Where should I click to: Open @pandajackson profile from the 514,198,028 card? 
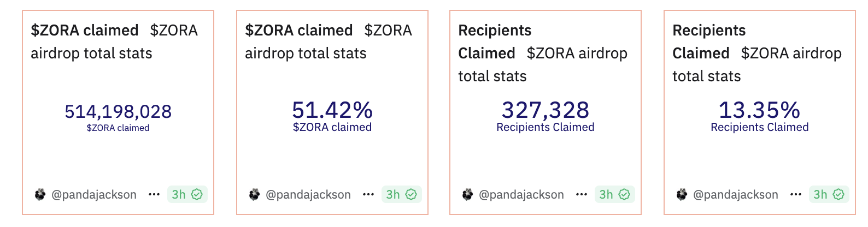93,195
